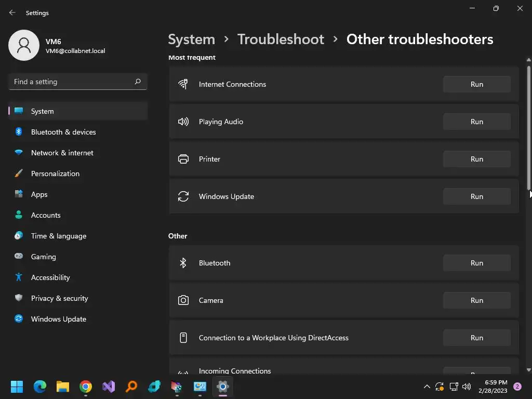Image resolution: width=532 pixels, height=399 pixels.
Task: Click the Settings gear in the taskbar
Action: 223,387
